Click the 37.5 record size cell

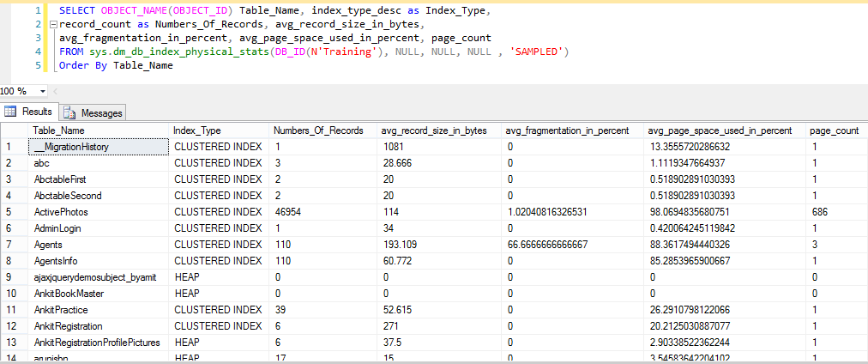point(439,343)
